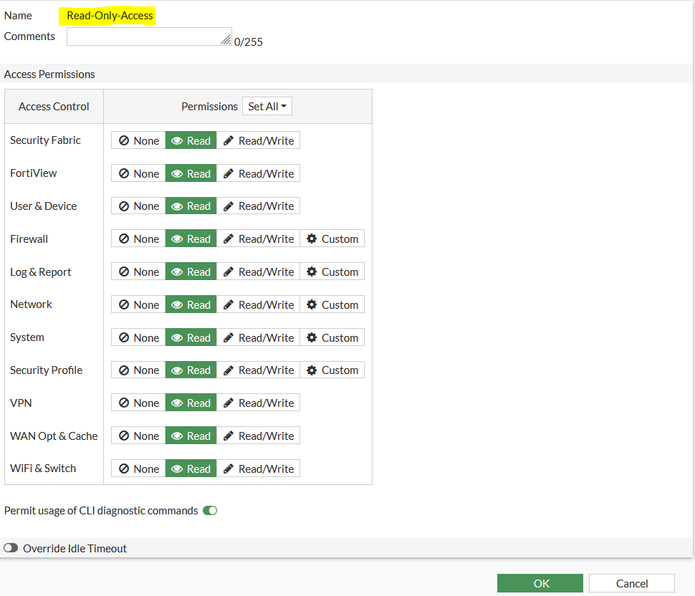
Task: Click the Permissions column header label
Action: point(209,106)
